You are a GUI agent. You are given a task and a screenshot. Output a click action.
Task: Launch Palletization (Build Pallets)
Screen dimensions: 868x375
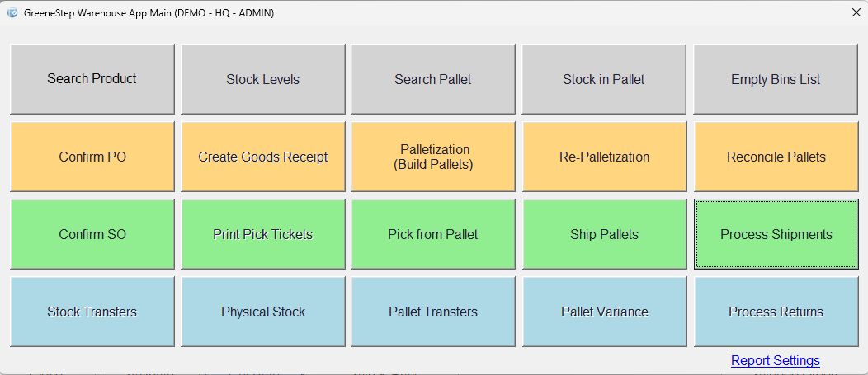tap(433, 157)
